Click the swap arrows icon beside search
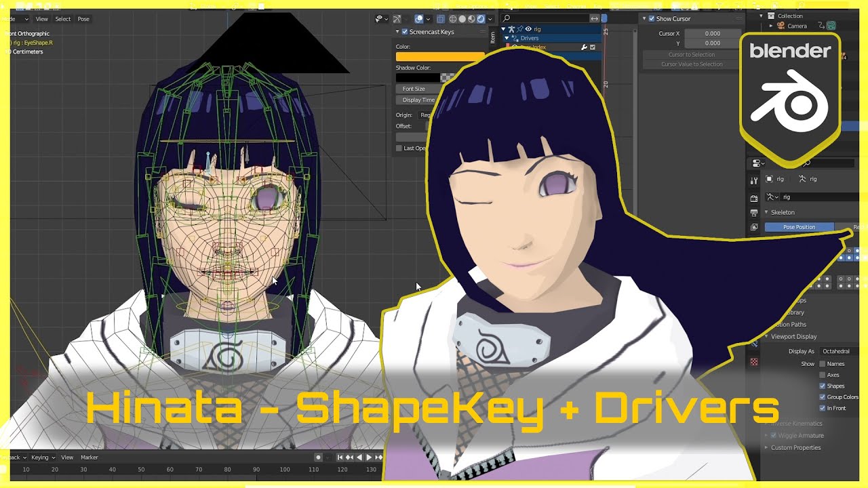Screen dimensions: 868x488 click(x=595, y=18)
